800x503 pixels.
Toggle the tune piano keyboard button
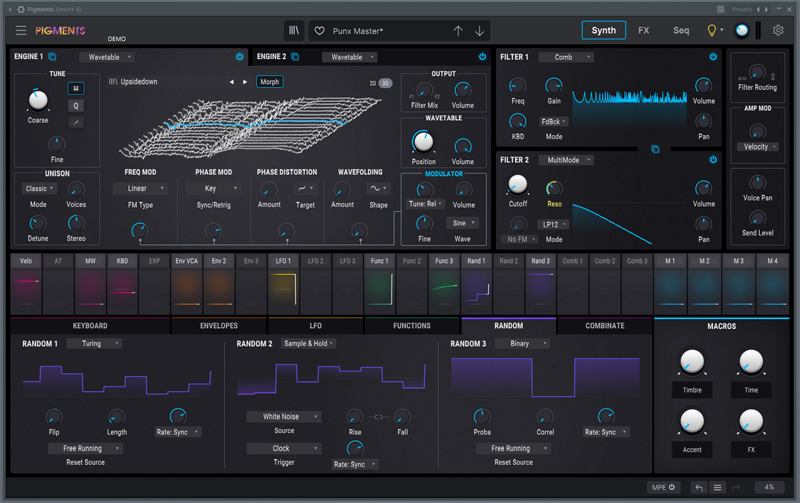click(x=76, y=88)
